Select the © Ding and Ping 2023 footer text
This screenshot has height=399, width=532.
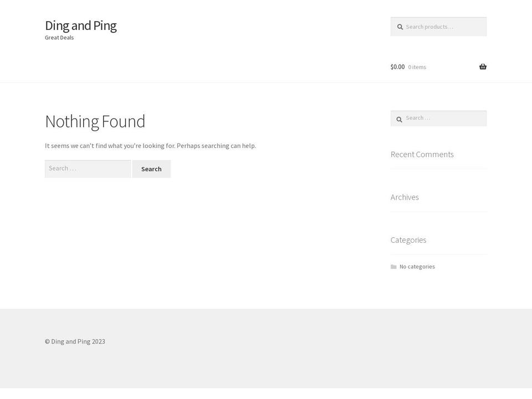coord(75,342)
